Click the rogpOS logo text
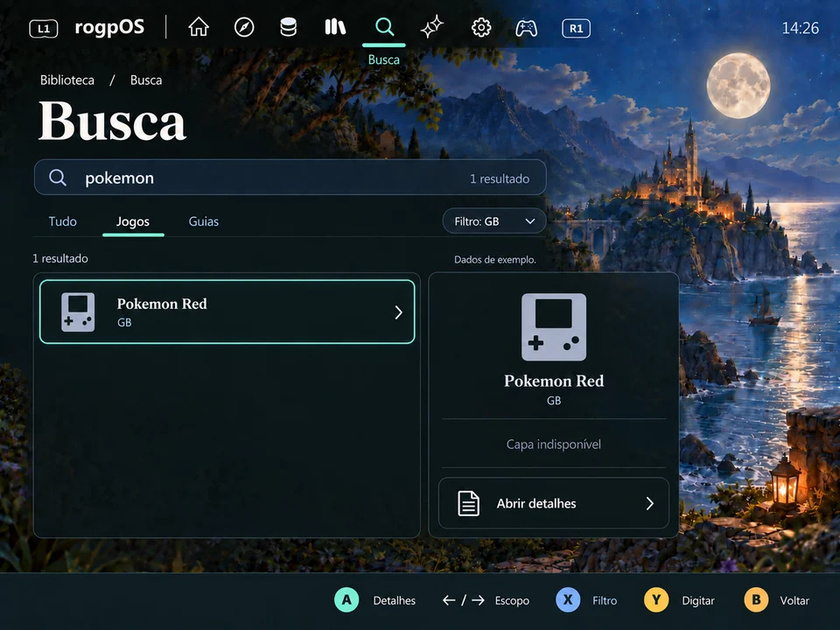This screenshot has width=840, height=630. coord(109,27)
